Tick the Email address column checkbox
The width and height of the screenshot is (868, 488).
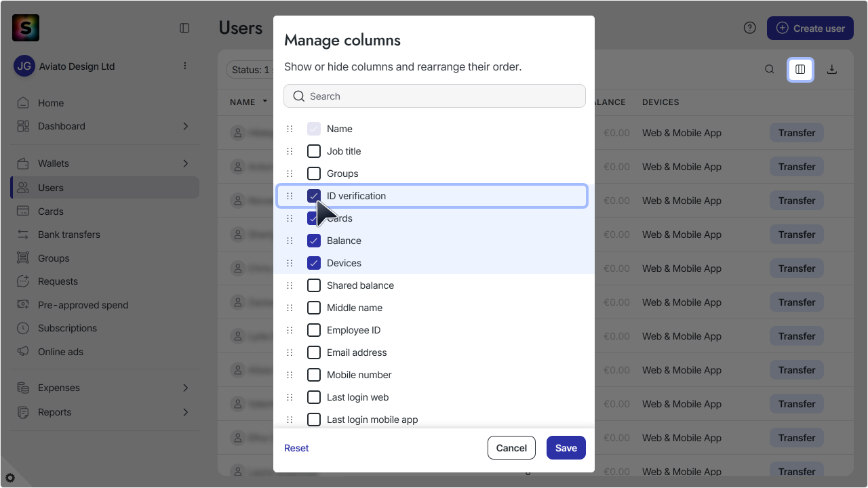[314, 352]
